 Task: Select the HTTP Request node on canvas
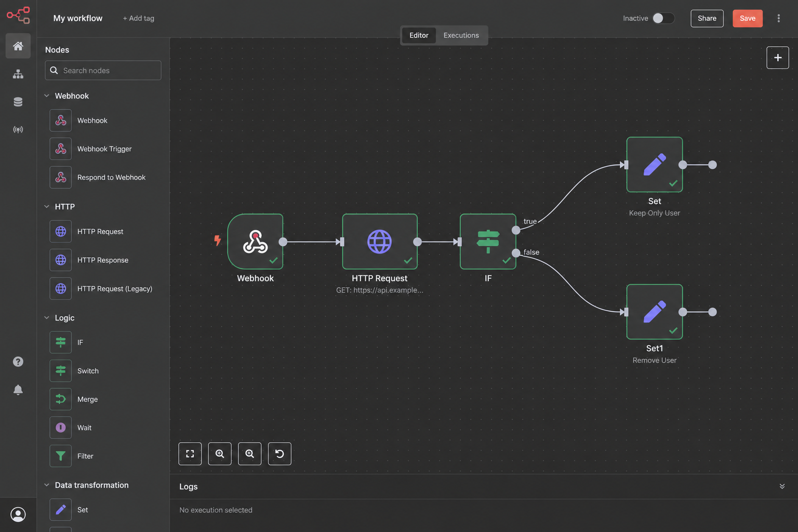(380, 242)
